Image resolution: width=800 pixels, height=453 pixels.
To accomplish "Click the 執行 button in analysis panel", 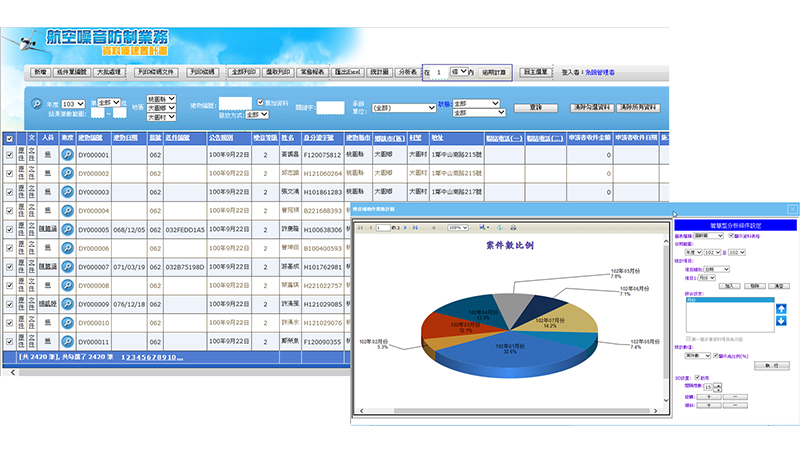I will (x=771, y=365).
